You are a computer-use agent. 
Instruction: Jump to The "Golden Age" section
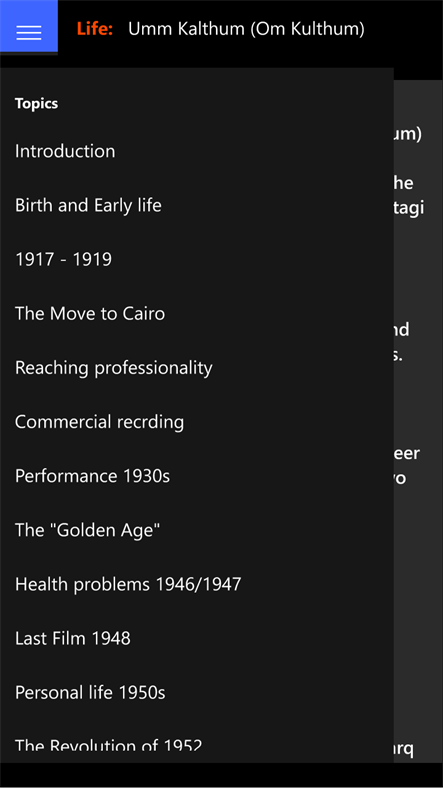click(87, 530)
